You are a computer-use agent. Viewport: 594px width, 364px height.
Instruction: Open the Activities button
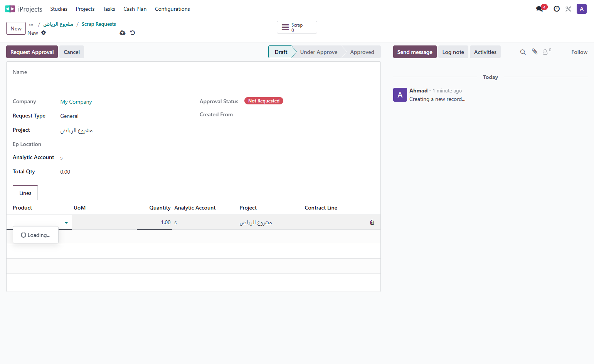[485, 52]
